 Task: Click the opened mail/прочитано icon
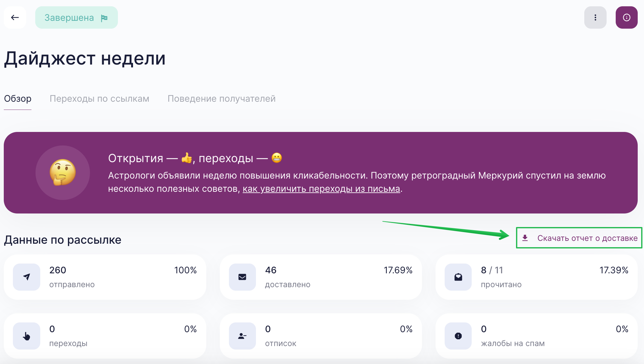(x=458, y=277)
